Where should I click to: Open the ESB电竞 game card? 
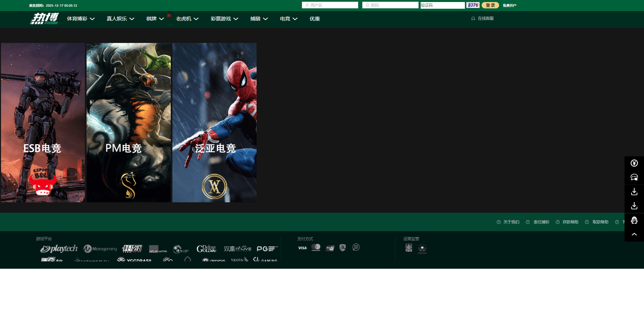point(43,122)
